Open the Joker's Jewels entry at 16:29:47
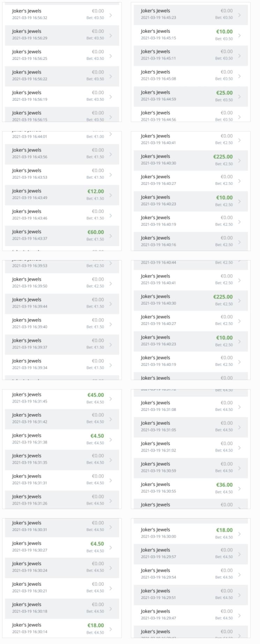This screenshot has width=260, height=644. point(191,615)
